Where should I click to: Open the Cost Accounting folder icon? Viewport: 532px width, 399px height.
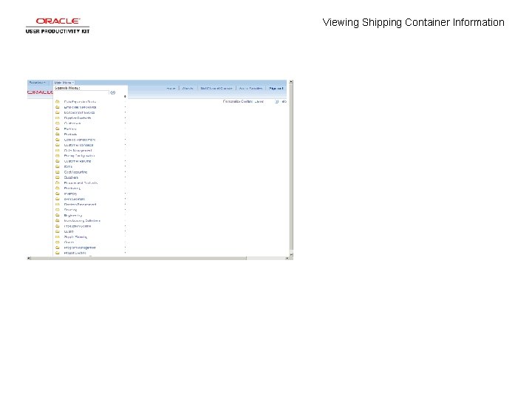(x=58, y=172)
